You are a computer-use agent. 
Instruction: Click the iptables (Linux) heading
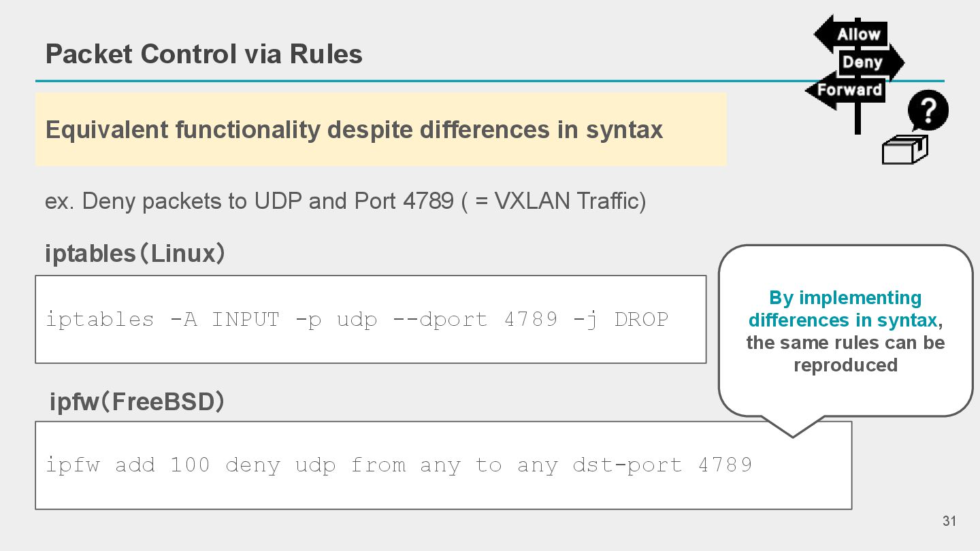135,254
